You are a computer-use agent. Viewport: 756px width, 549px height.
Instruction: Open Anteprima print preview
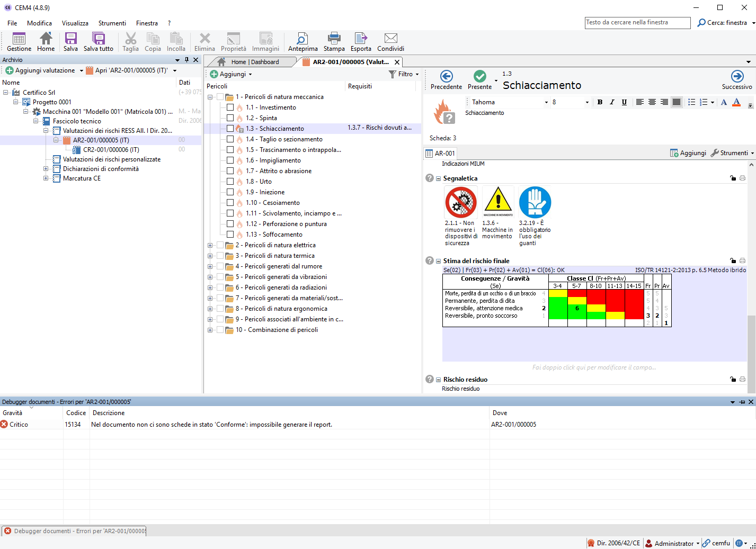click(303, 41)
